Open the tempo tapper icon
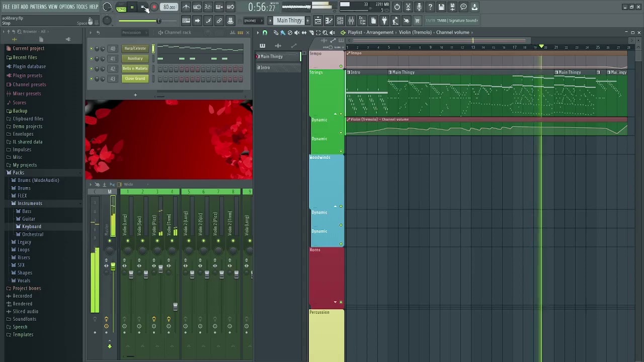The image size is (644, 362). pos(395,21)
